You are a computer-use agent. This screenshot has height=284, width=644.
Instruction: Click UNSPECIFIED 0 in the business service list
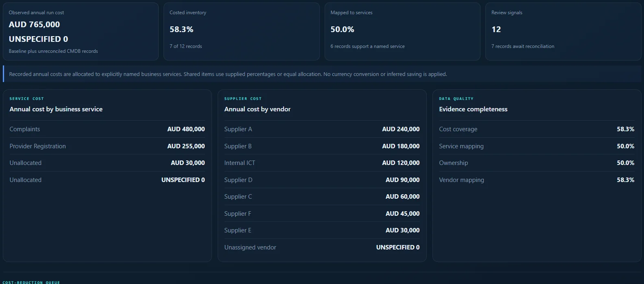183,180
